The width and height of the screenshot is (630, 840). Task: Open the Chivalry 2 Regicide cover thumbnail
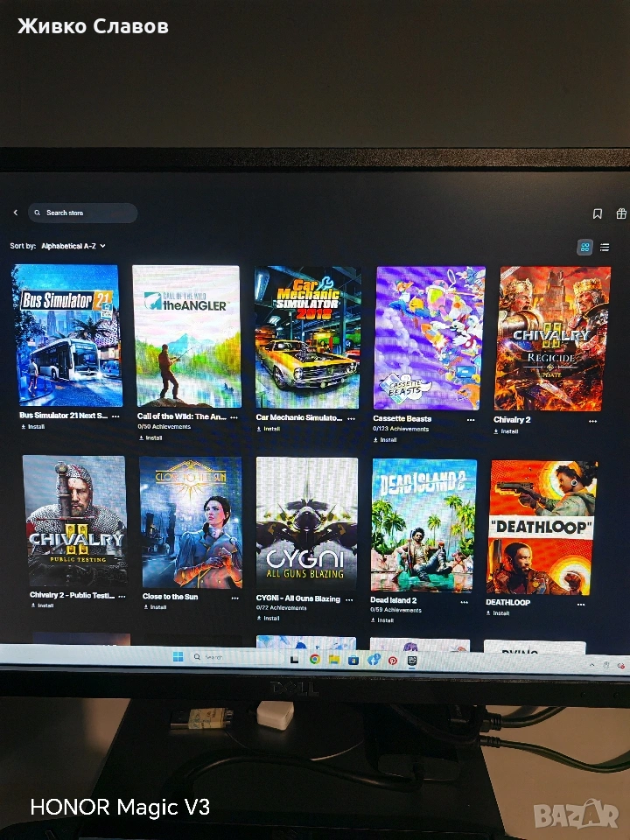(553, 338)
